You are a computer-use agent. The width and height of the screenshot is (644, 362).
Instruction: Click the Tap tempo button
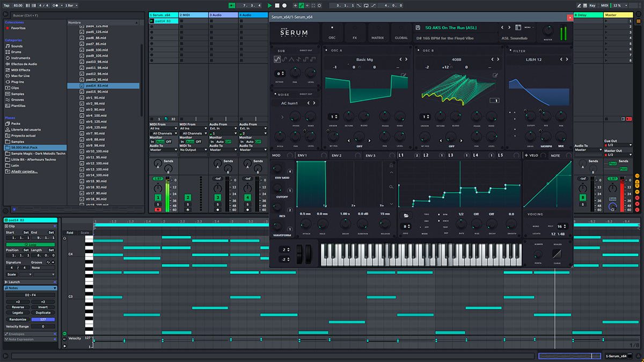pyautogui.click(x=6, y=5)
